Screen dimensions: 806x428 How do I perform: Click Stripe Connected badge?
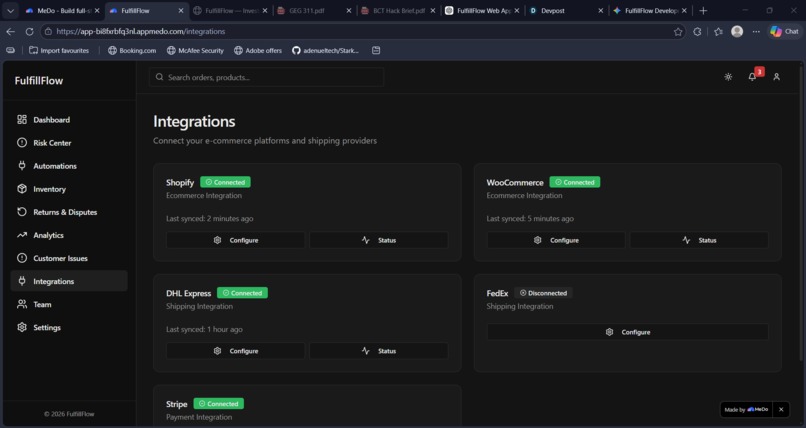pyautogui.click(x=218, y=404)
